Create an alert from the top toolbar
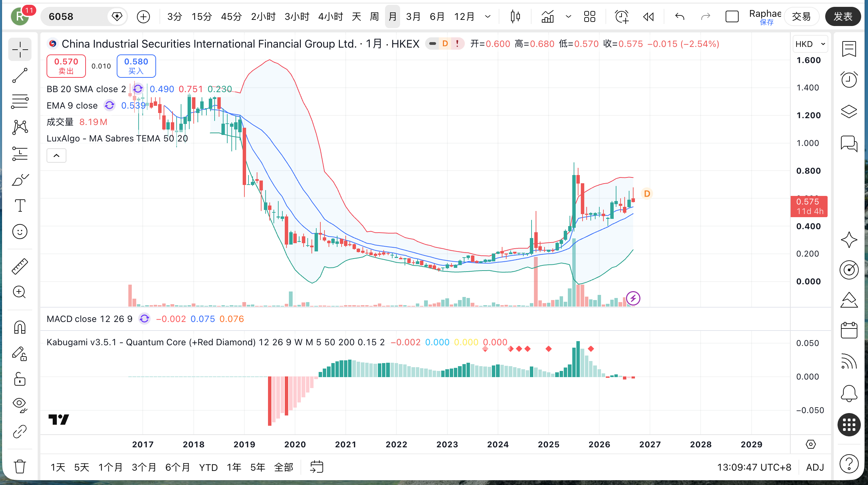Viewport: 868px width, 485px height. point(622,16)
